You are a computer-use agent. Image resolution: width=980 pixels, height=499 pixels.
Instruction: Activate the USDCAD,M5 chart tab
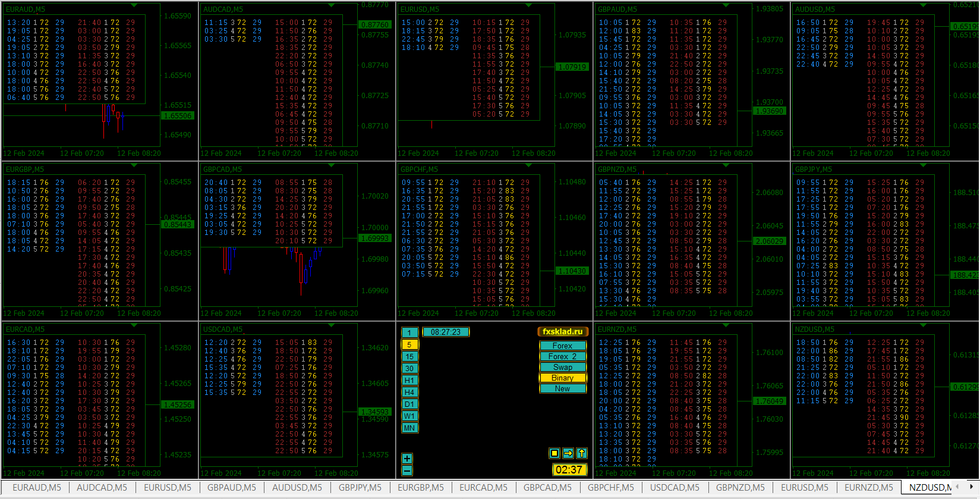coord(675,488)
